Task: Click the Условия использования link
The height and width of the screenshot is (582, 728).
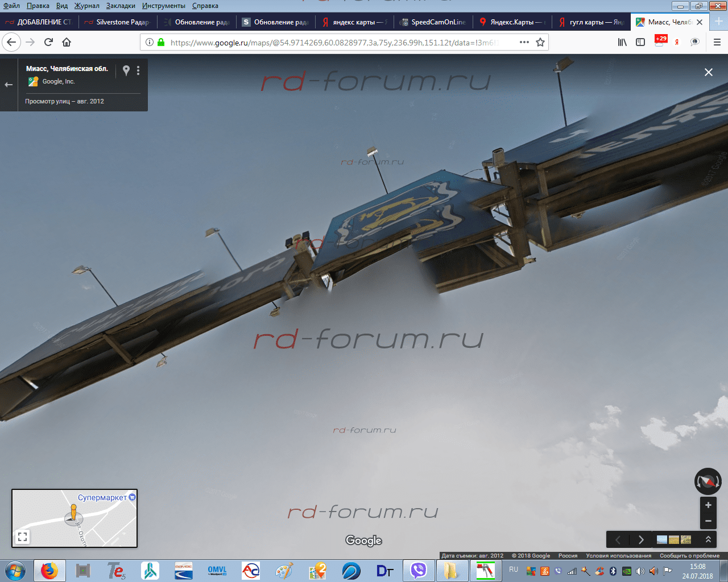Action: [618, 556]
